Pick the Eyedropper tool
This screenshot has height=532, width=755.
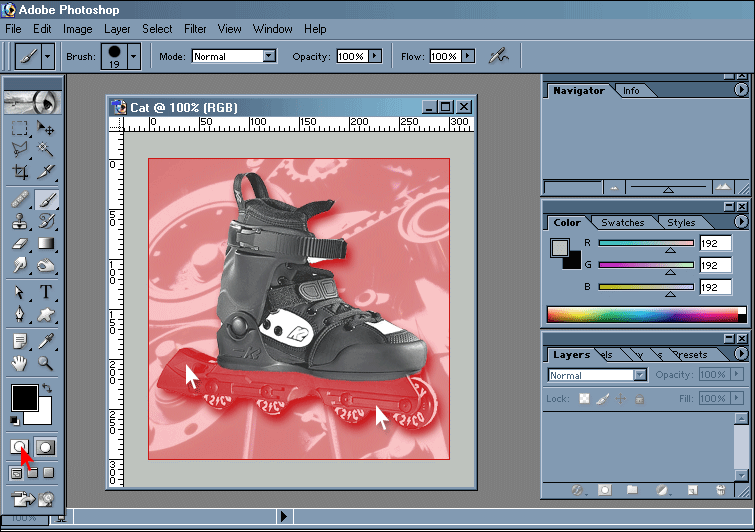click(x=46, y=341)
